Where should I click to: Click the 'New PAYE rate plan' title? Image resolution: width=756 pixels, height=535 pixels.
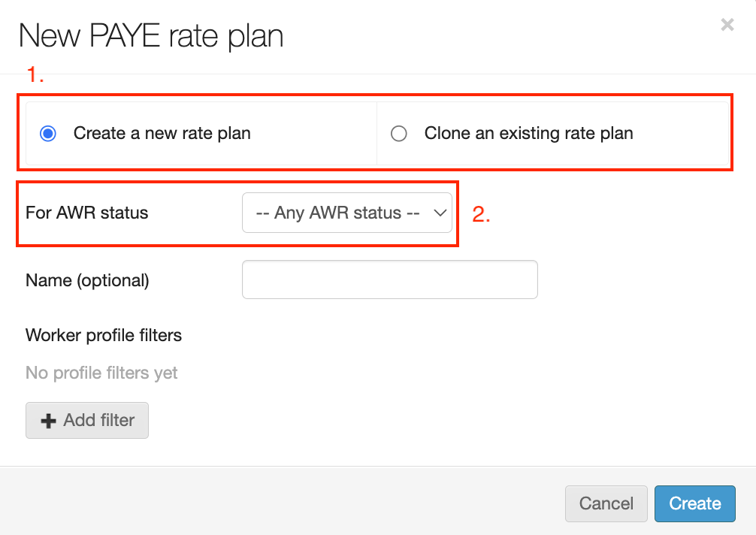pos(151,36)
